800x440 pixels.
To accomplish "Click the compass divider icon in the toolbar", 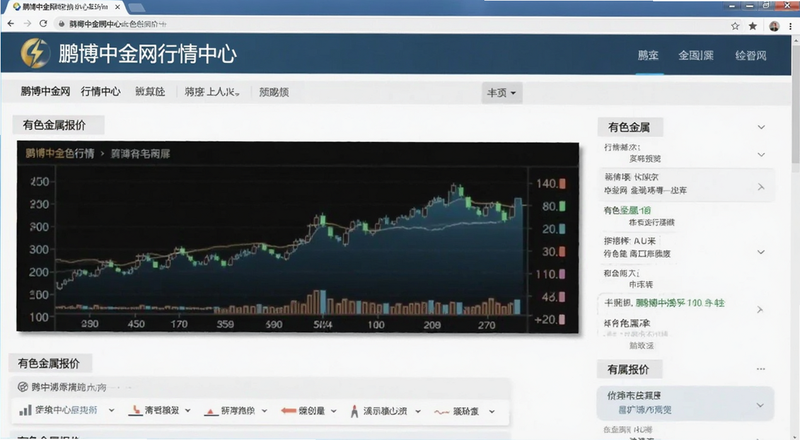I will click(x=354, y=411).
